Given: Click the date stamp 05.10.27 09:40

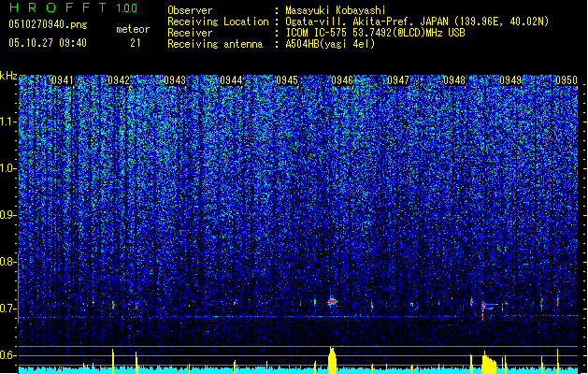Looking at the screenshot, I should point(48,43).
